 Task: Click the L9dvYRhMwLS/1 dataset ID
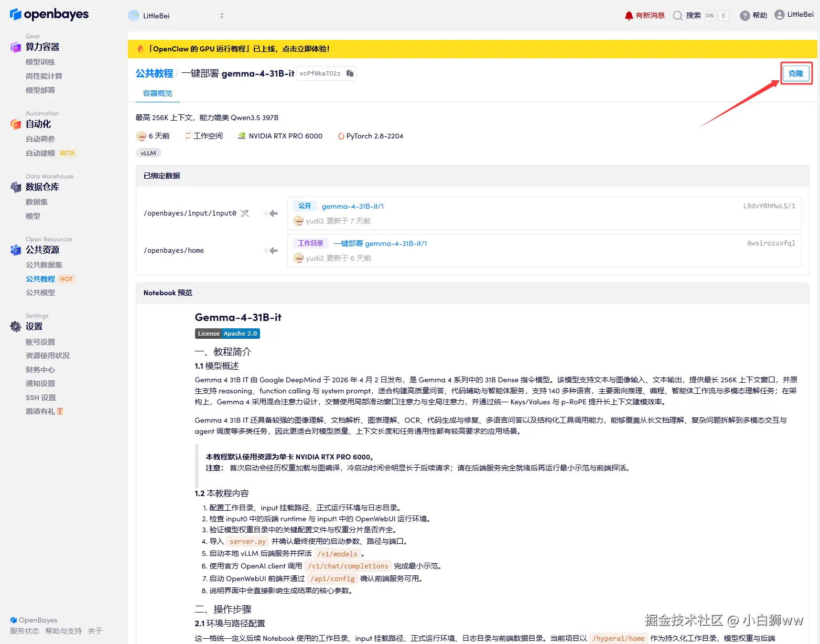point(769,206)
